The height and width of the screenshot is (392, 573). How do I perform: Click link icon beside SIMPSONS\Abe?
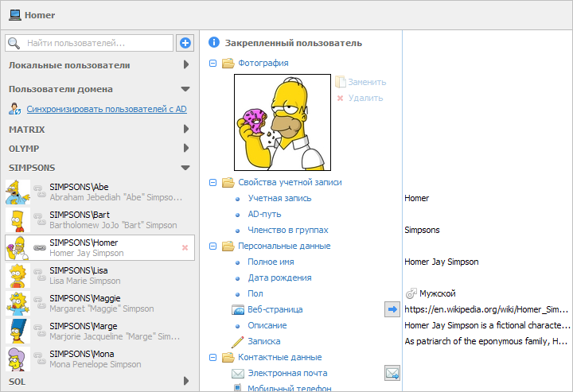pos(40,192)
